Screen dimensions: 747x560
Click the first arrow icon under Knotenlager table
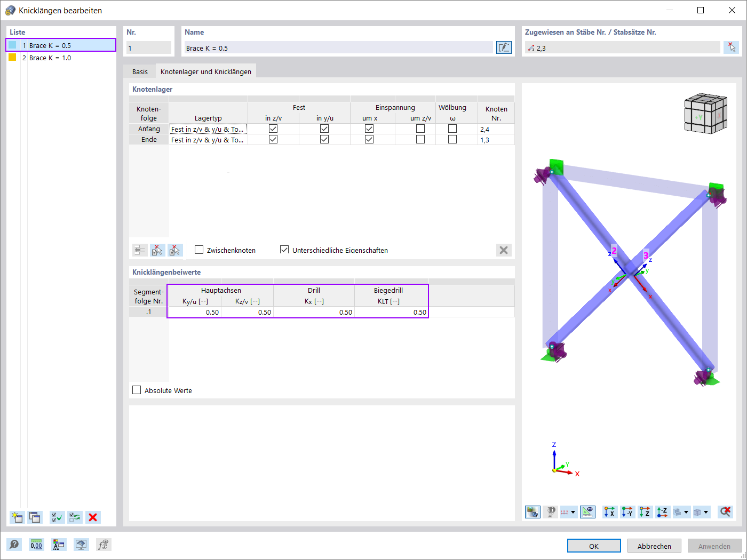[x=140, y=250]
